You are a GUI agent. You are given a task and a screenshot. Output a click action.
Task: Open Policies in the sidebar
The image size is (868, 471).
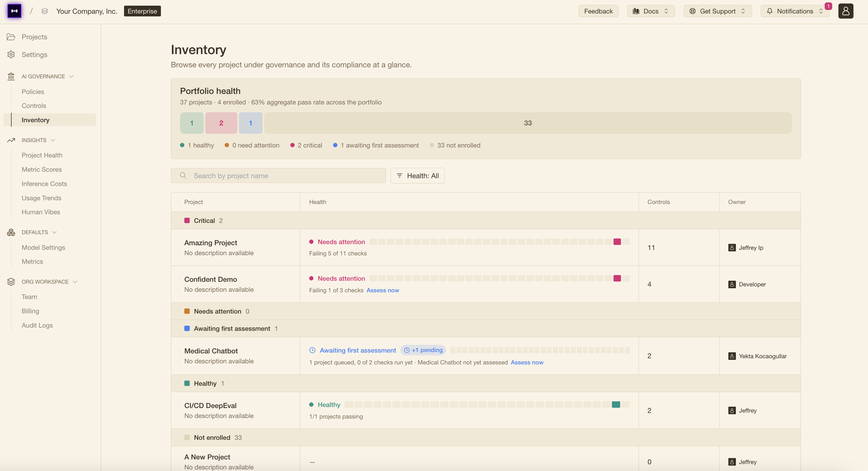click(x=33, y=92)
